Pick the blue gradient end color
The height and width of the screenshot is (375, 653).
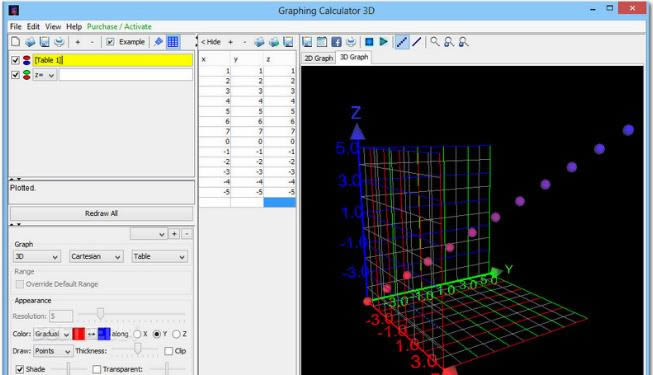coord(104,334)
